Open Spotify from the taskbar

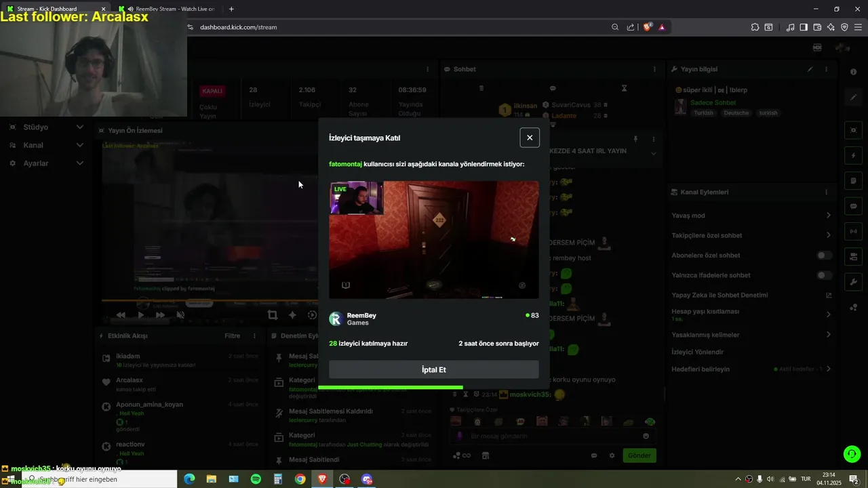tap(256, 479)
